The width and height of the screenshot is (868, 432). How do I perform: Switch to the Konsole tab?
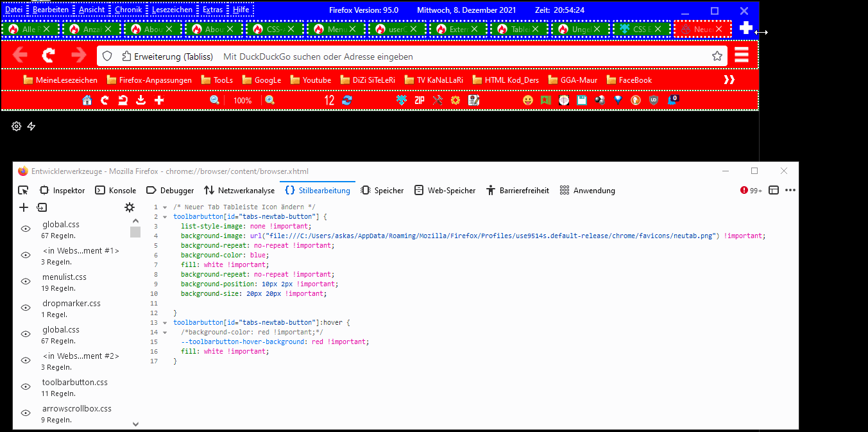click(116, 190)
